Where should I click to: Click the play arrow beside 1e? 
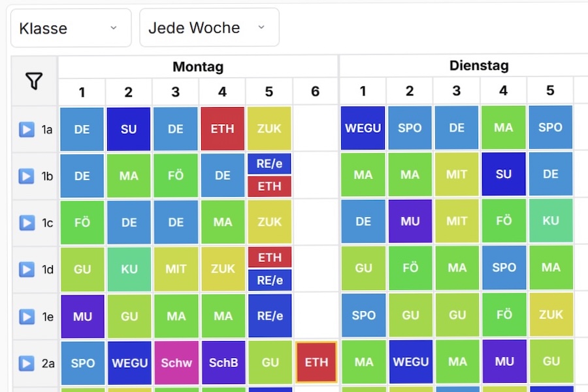[x=26, y=316]
